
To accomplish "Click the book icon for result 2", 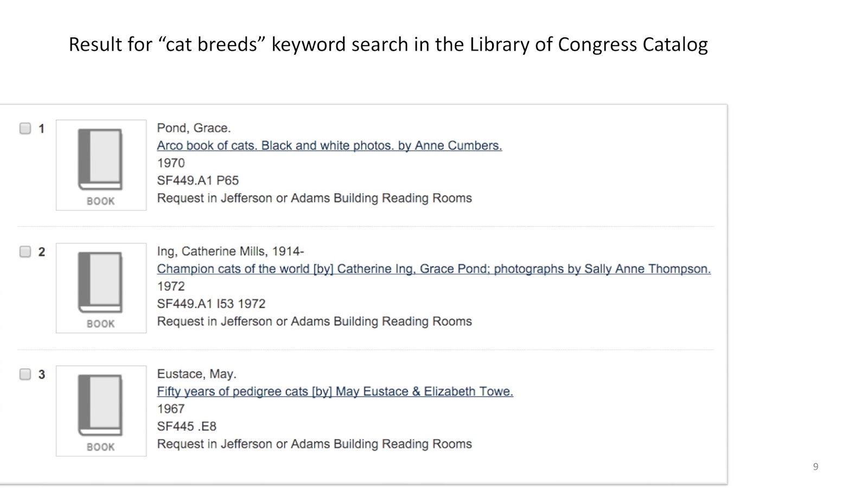I will (x=101, y=288).
